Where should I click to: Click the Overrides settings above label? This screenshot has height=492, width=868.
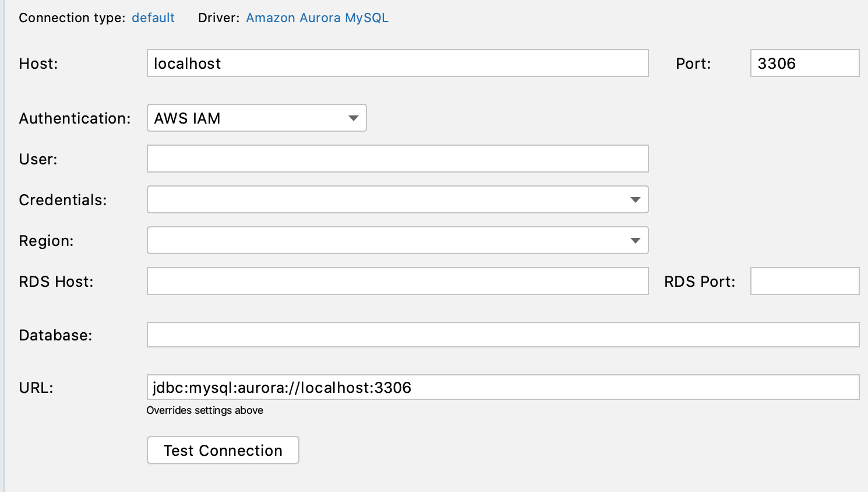(204, 410)
